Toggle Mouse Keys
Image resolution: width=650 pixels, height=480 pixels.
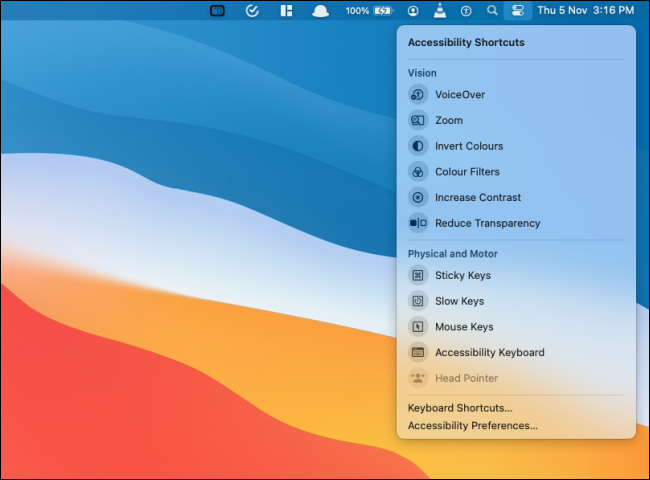pyautogui.click(x=516, y=327)
